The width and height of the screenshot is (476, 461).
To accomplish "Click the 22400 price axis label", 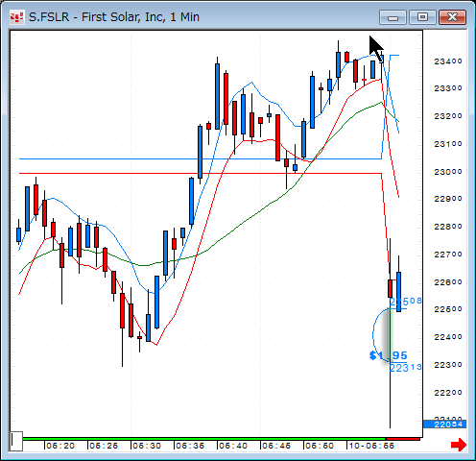I will click(448, 337).
